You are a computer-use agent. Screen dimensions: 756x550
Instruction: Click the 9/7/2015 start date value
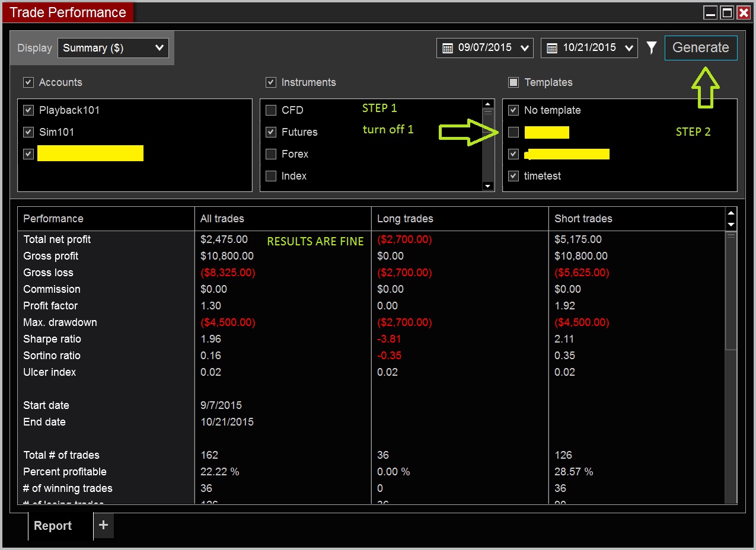point(221,405)
